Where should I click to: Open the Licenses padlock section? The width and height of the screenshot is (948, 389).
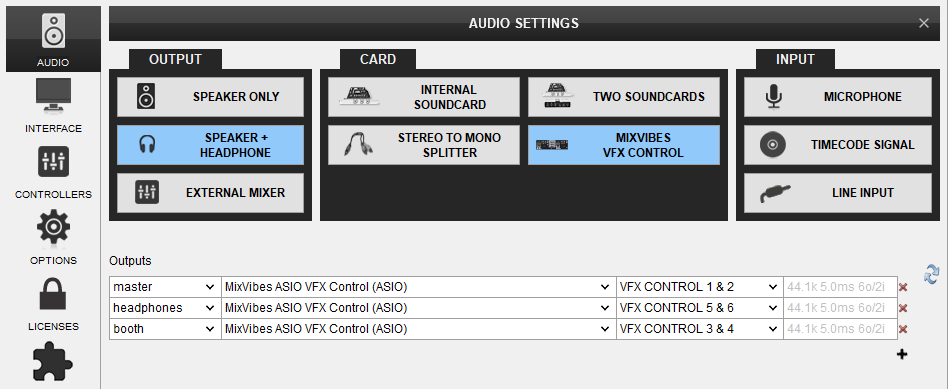(53, 304)
